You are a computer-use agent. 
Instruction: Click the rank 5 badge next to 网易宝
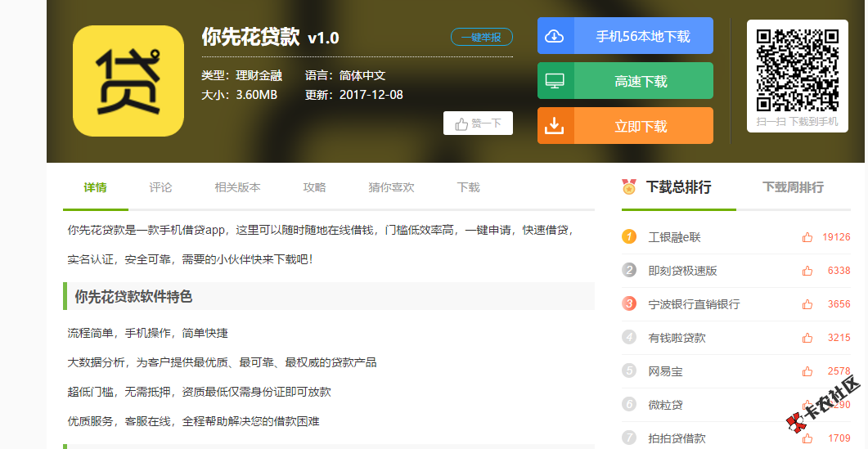(629, 371)
